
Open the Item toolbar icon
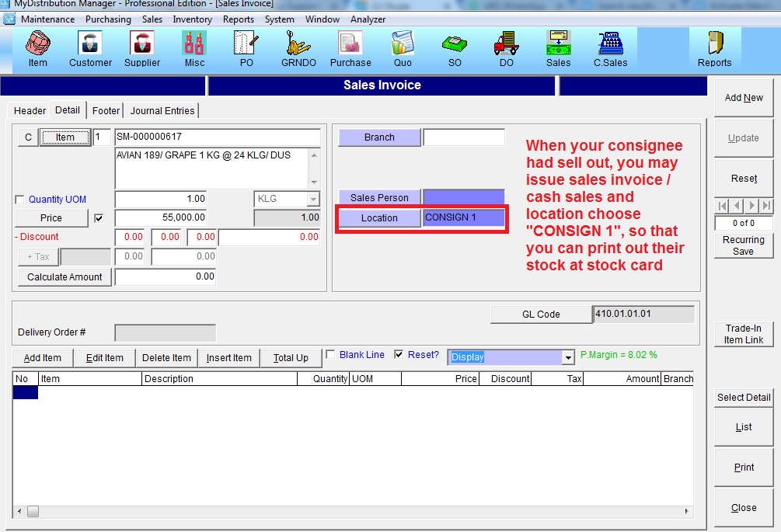37,49
